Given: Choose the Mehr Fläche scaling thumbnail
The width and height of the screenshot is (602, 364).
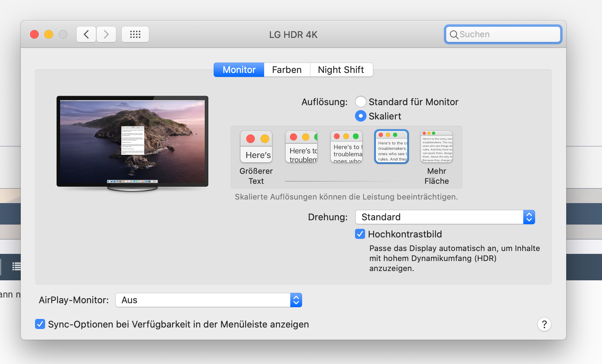Looking at the screenshot, I should [x=437, y=147].
